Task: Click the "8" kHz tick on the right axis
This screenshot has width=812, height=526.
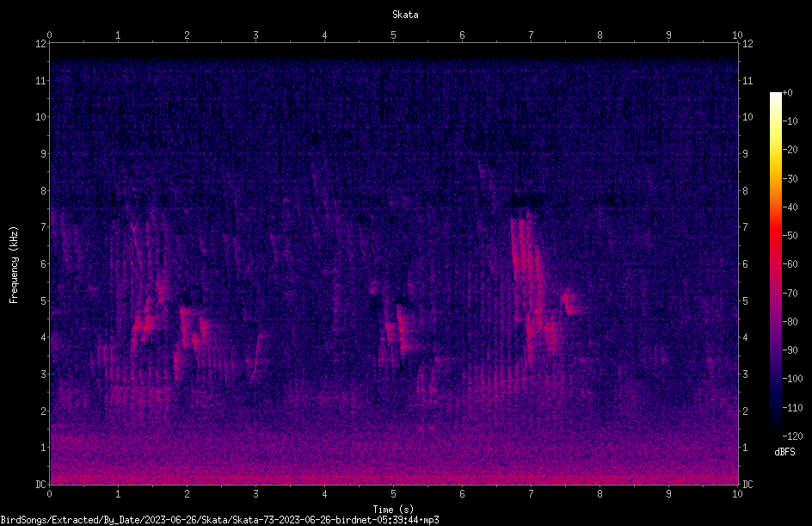Action: 746,191
